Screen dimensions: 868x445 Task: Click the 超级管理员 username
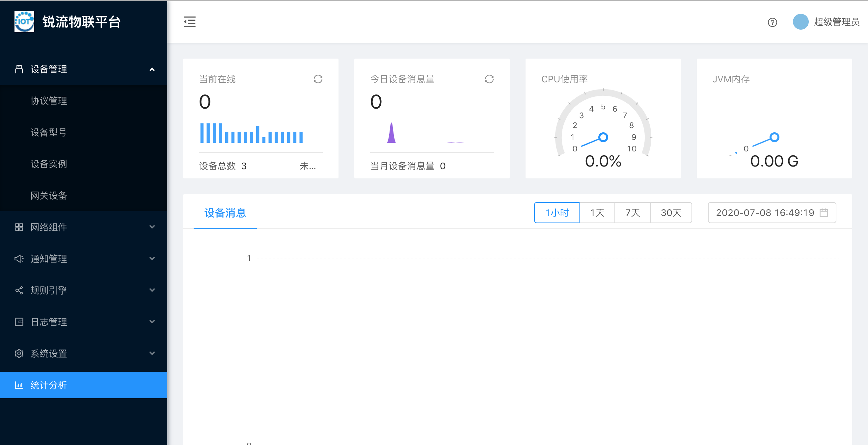[836, 22]
